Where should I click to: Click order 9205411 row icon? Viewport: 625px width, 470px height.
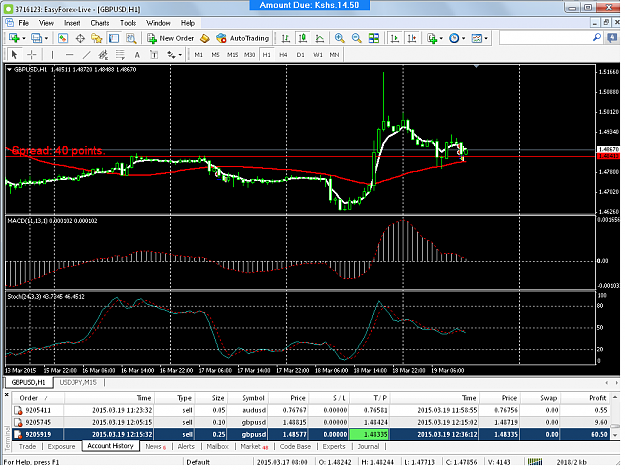click(18, 411)
